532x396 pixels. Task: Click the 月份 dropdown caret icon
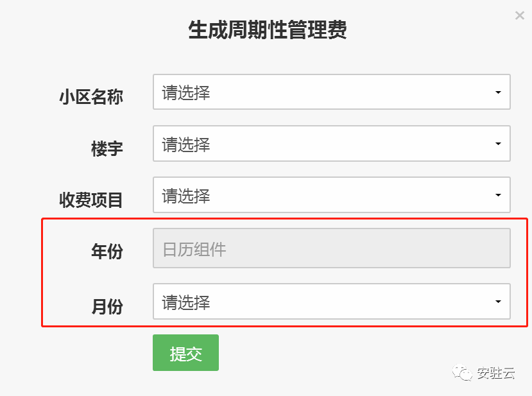[498, 301]
